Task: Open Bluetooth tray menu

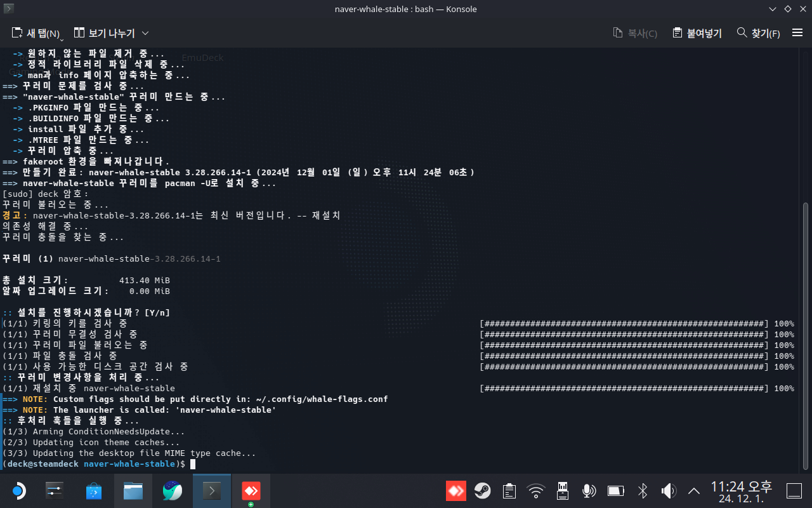Action: coord(642,491)
